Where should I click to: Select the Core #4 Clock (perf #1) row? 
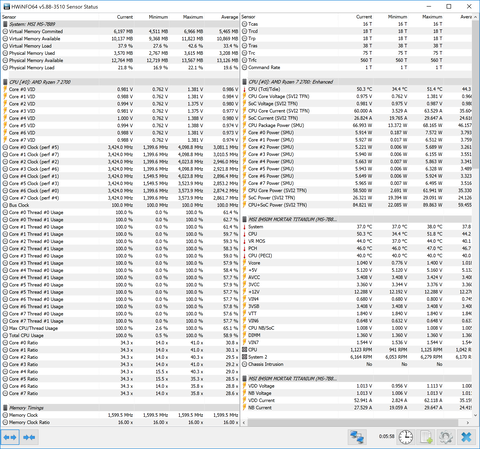coord(120,176)
